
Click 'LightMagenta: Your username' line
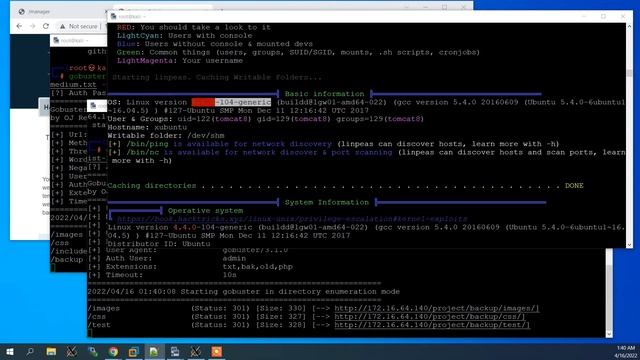coord(180,60)
